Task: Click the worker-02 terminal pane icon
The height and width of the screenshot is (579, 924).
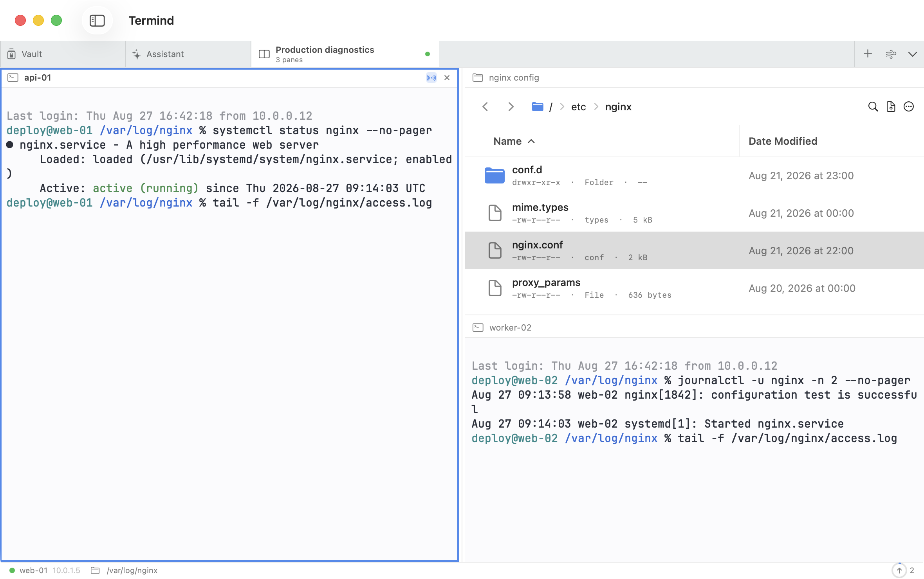Action: click(478, 327)
